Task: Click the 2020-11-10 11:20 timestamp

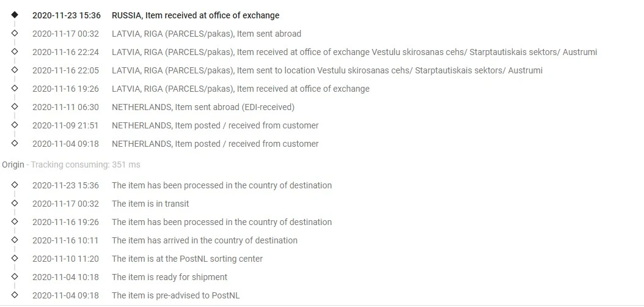Action: point(66,259)
